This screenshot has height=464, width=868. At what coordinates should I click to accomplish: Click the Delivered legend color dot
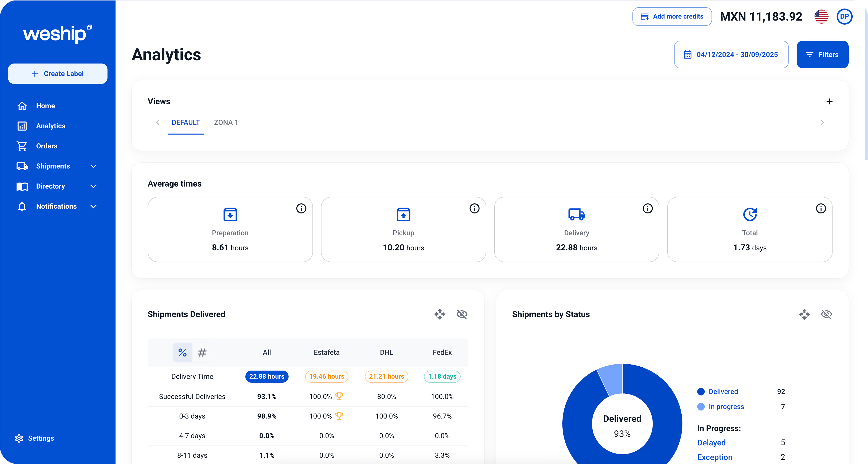(x=701, y=392)
